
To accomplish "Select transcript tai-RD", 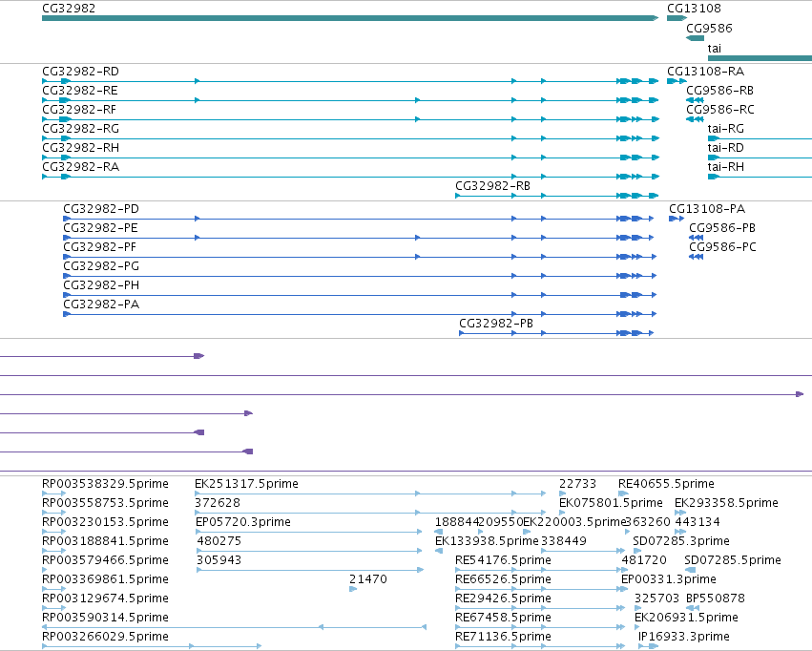I will (725, 148).
